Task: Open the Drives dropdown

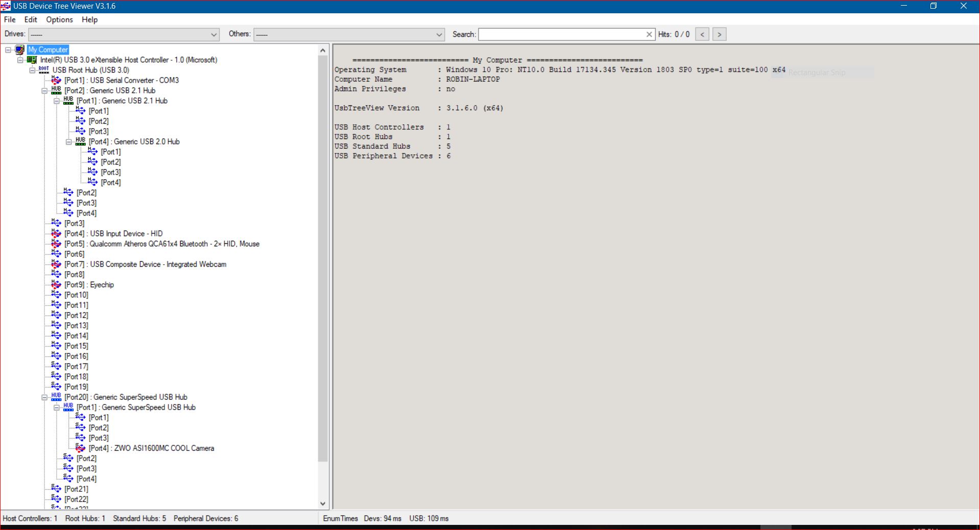Action: [124, 34]
